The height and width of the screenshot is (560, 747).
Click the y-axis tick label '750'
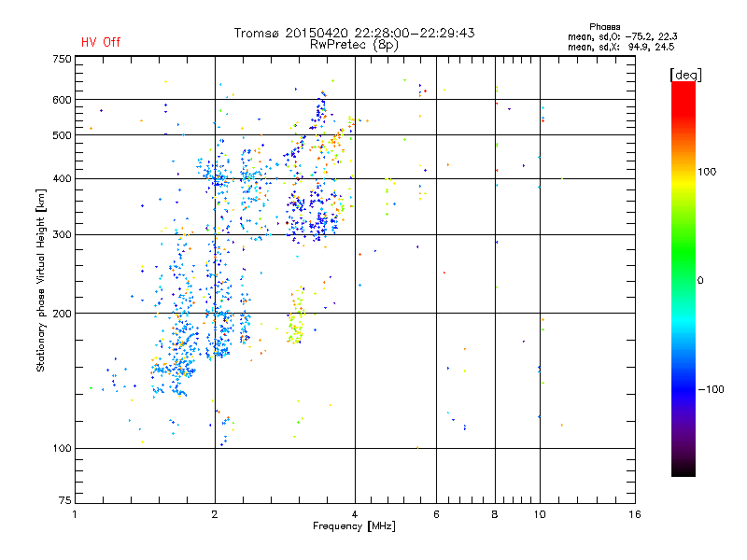click(62, 59)
